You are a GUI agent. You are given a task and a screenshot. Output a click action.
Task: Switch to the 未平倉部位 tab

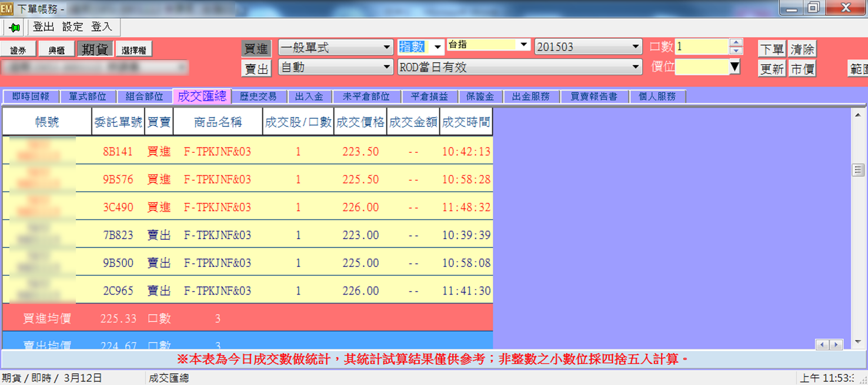[x=366, y=96]
